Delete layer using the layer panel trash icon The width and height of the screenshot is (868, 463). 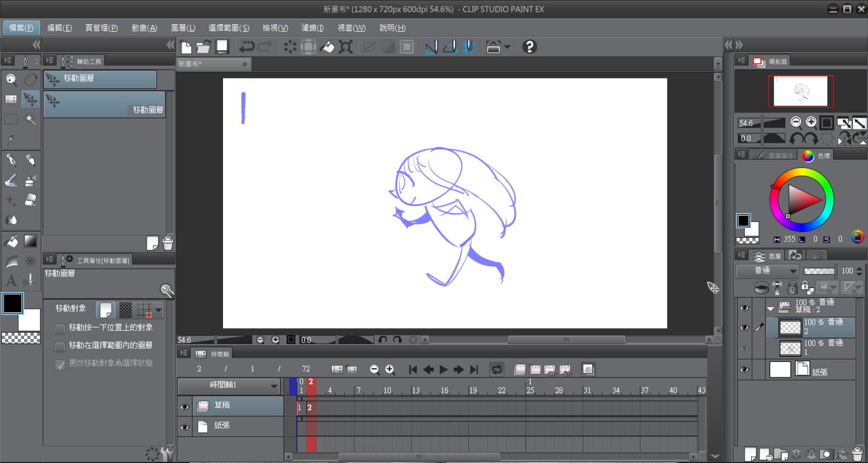[x=857, y=454]
